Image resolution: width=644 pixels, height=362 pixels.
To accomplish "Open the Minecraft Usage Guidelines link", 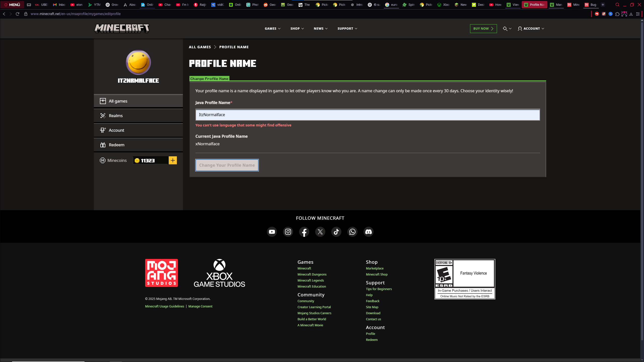I will coord(165,306).
